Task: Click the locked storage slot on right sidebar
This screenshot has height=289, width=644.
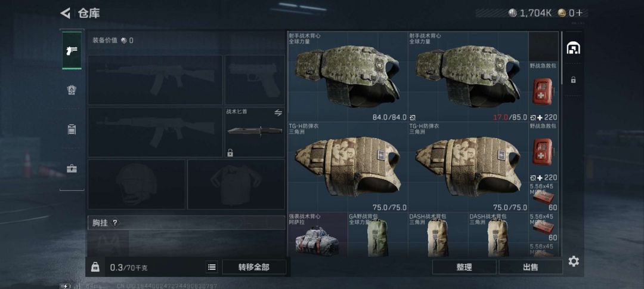Action: 573,80
